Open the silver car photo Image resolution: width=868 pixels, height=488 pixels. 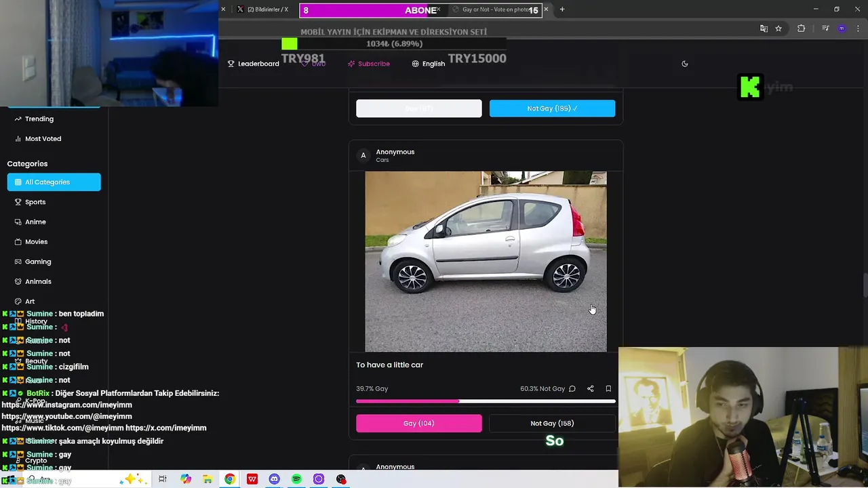point(486,262)
